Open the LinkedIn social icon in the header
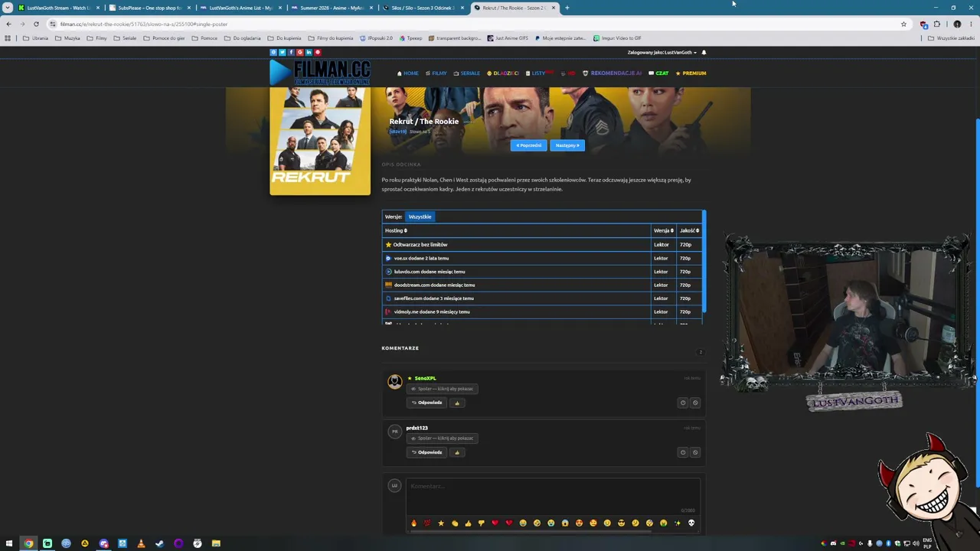The height and width of the screenshot is (551, 980). pyautogui.click(x=309, y=52)
